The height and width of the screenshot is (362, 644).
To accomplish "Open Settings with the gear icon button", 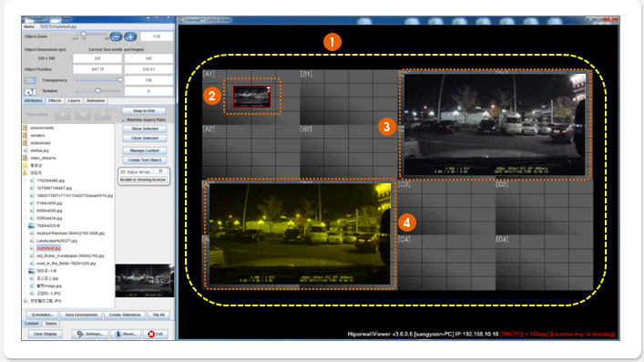I will click(90, 334).
